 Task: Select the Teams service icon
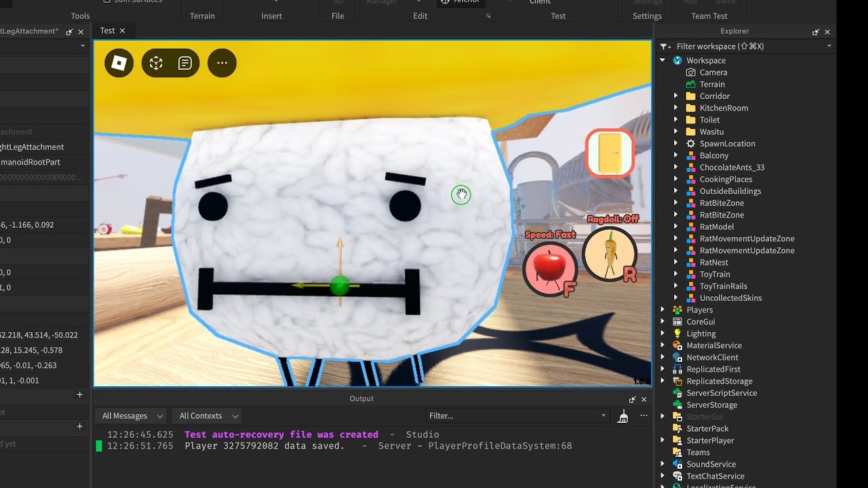[x=677, y=452]
